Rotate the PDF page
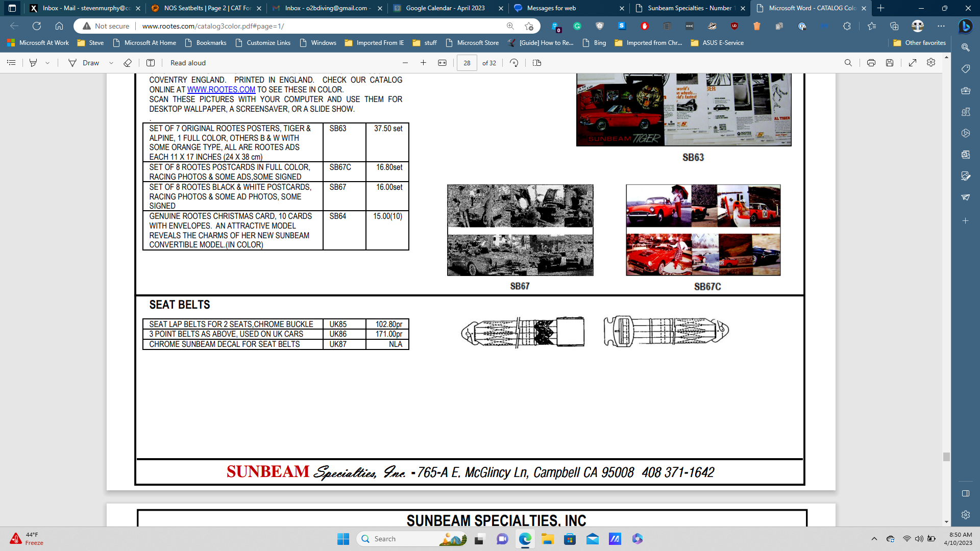980x551 pixels. click(514, 63)
